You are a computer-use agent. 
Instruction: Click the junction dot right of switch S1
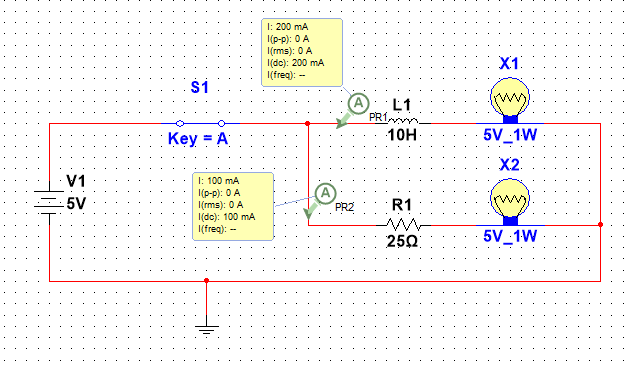(308, 124)
